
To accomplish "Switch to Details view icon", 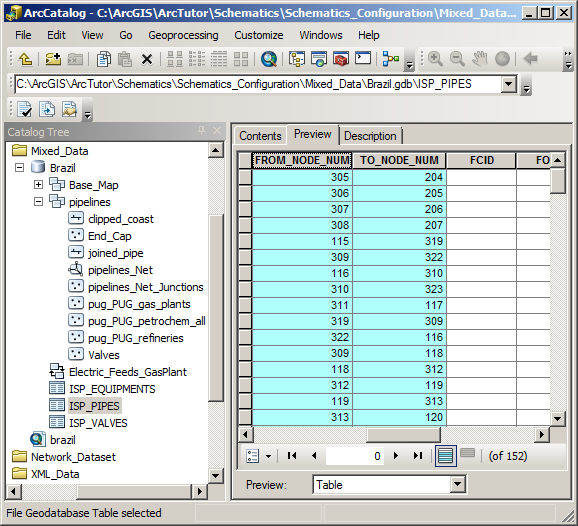I will click(219, 59).
